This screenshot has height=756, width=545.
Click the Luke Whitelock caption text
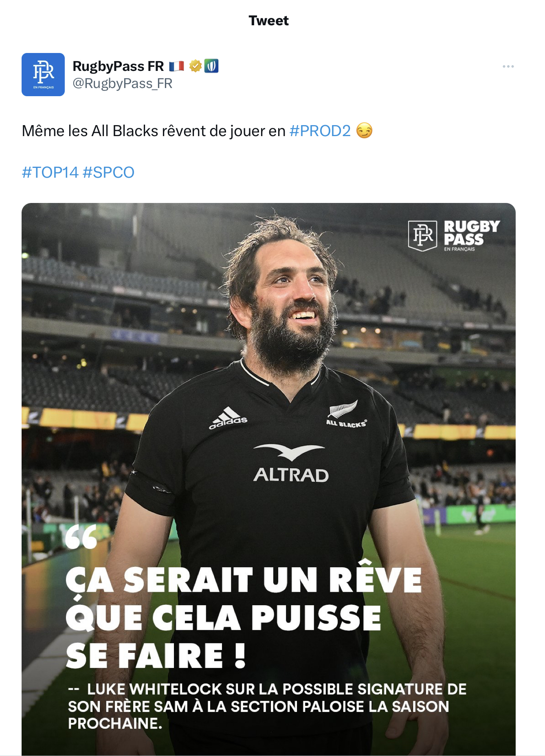[267, 706]
